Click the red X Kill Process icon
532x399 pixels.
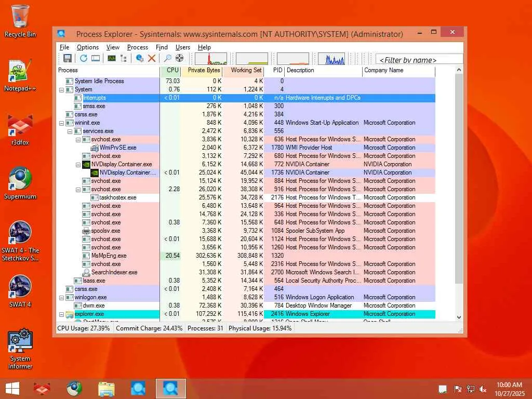[152, 58]
